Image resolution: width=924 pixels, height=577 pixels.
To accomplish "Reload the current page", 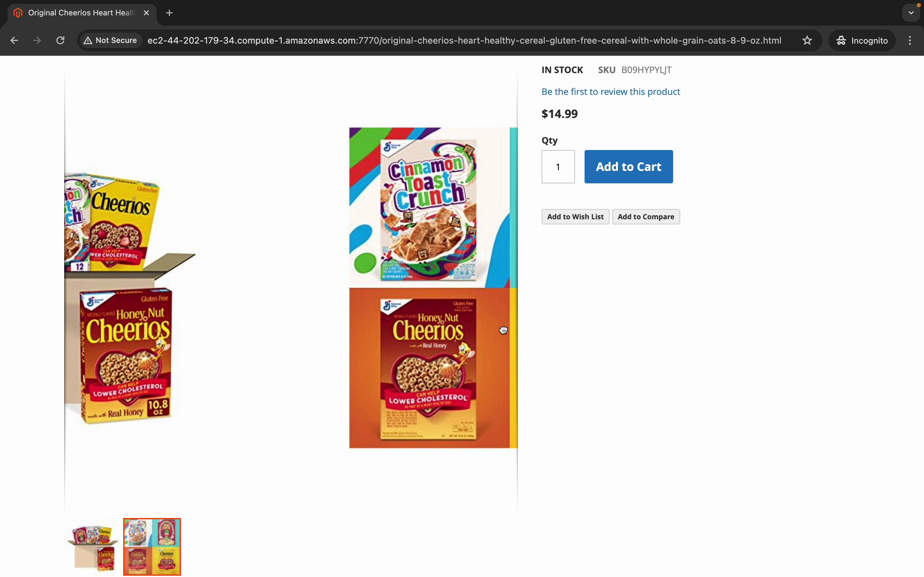I will click(x=60, y=40).
